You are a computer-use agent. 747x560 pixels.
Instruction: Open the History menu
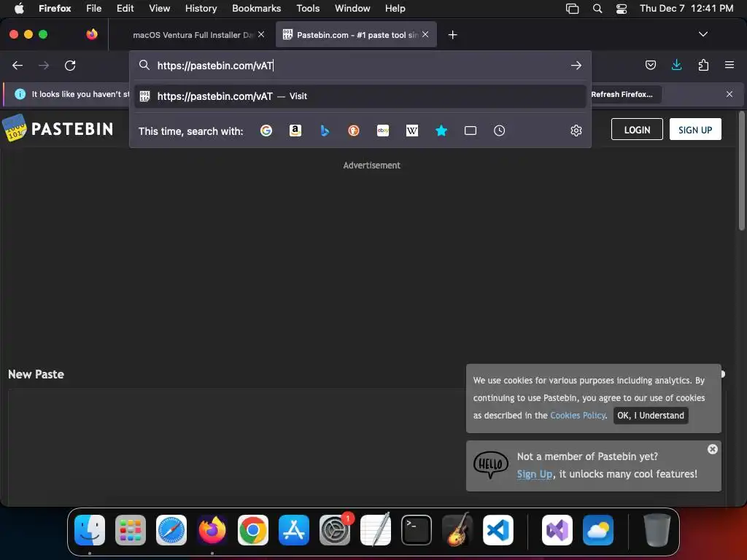click(201, 8)
